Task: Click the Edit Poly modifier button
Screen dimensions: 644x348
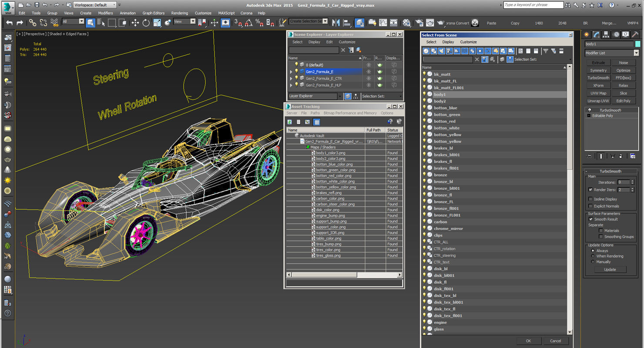Action: pyautogui.click(x=624, y=101)
